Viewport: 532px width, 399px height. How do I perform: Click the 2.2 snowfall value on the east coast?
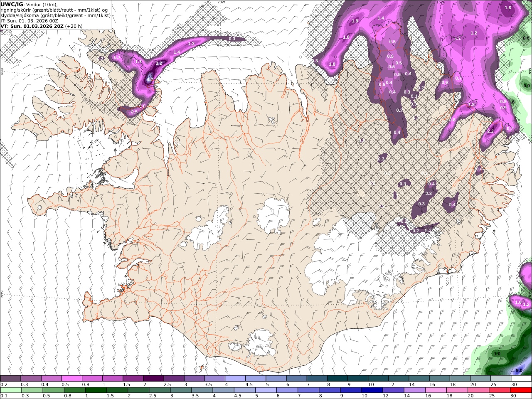(x=490, y=131)
